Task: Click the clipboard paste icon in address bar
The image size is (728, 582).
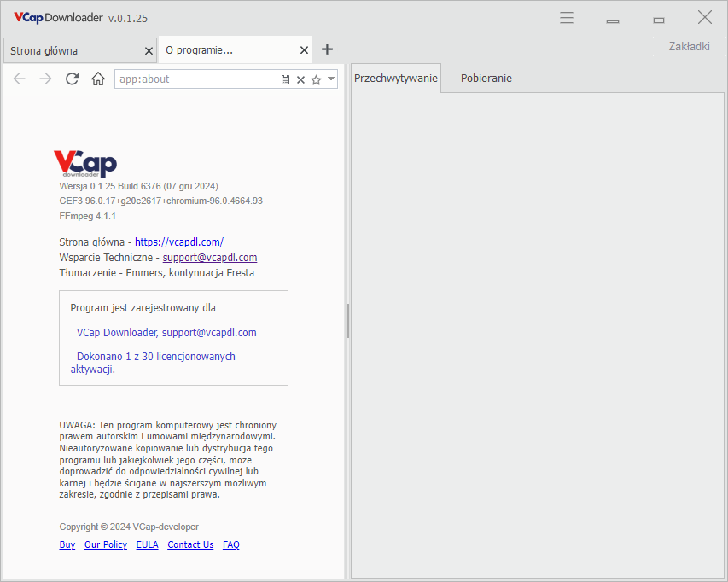Action: pos(285,80)
